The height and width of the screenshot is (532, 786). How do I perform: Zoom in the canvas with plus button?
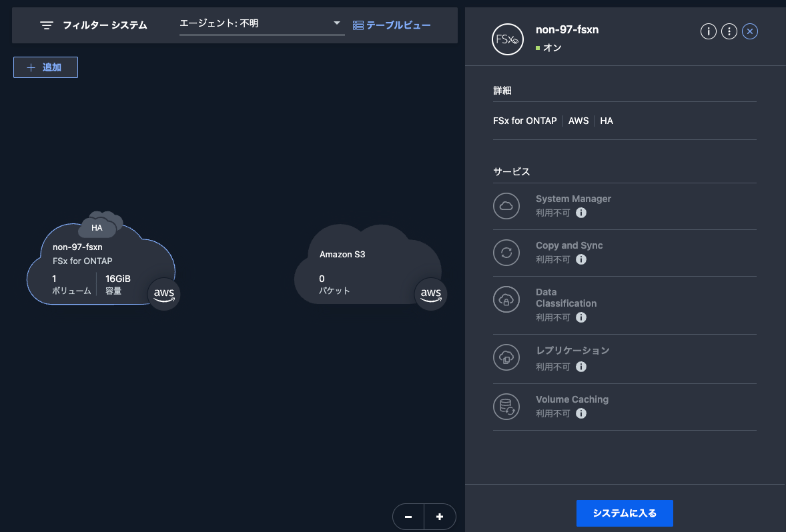(x=440, y=517)
